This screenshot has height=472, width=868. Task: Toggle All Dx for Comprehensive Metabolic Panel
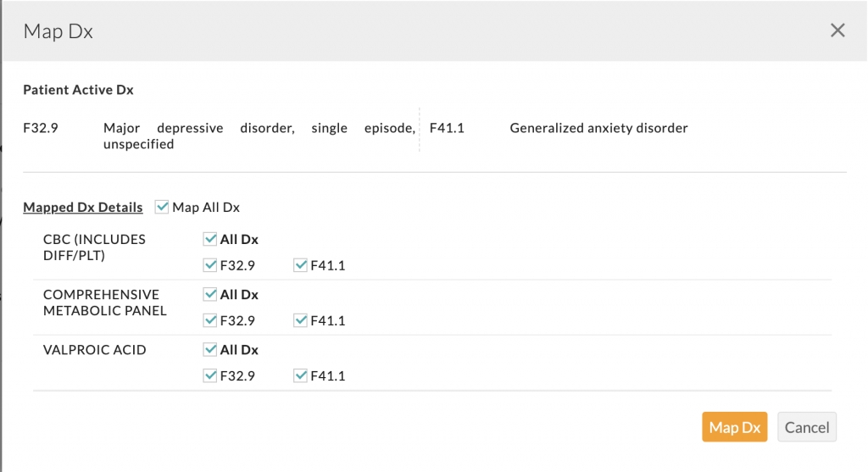pyautogui.click(x=210, y=295)
